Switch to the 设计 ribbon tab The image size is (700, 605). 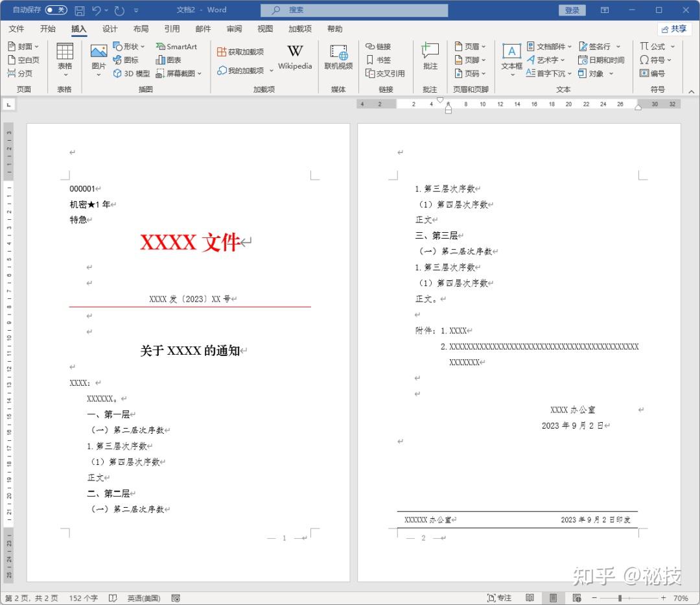point(109,29)
